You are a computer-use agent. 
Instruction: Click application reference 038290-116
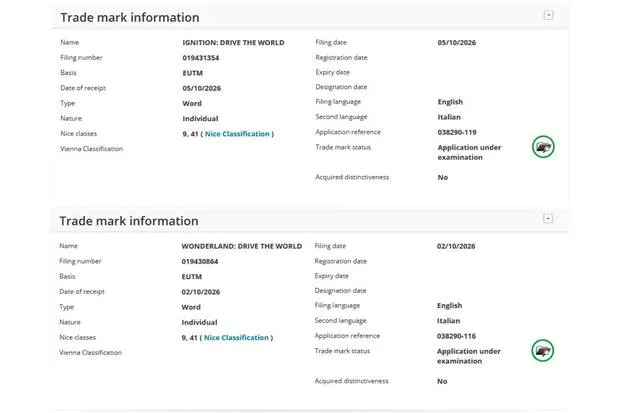pyautogui.click(x=456, y=336)
